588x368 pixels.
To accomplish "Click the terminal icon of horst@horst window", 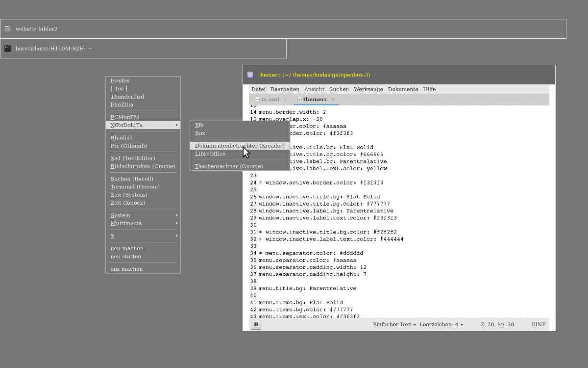I will (8, 49).
